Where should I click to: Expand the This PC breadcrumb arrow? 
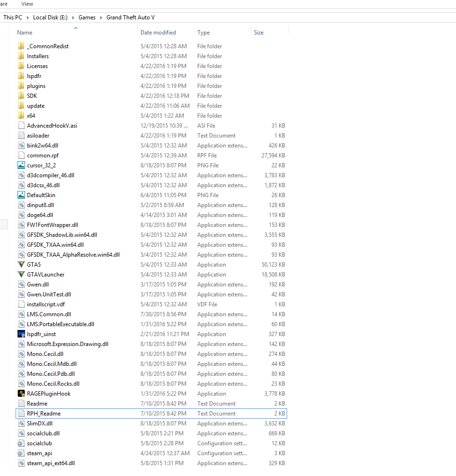(27, 17)
